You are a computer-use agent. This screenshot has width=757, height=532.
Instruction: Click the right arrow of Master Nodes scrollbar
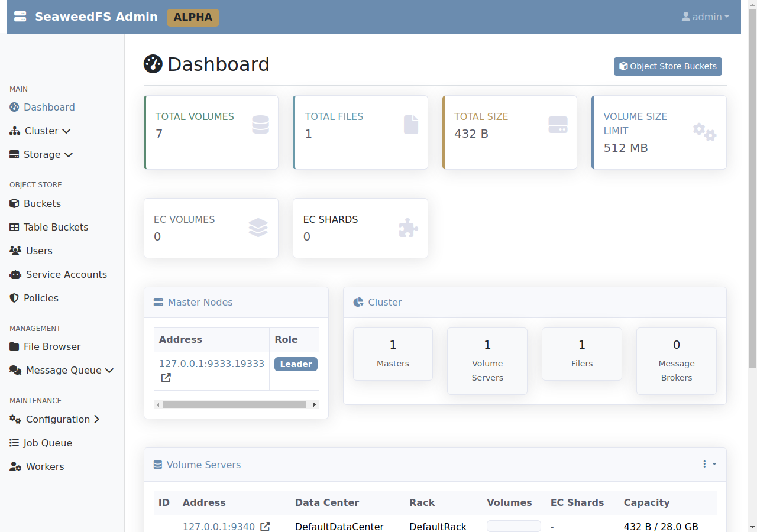[315, 404]
